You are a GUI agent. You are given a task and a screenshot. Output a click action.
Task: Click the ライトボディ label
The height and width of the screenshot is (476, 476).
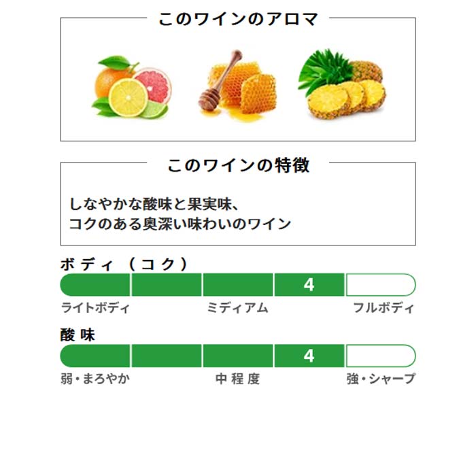pos(95,308)
